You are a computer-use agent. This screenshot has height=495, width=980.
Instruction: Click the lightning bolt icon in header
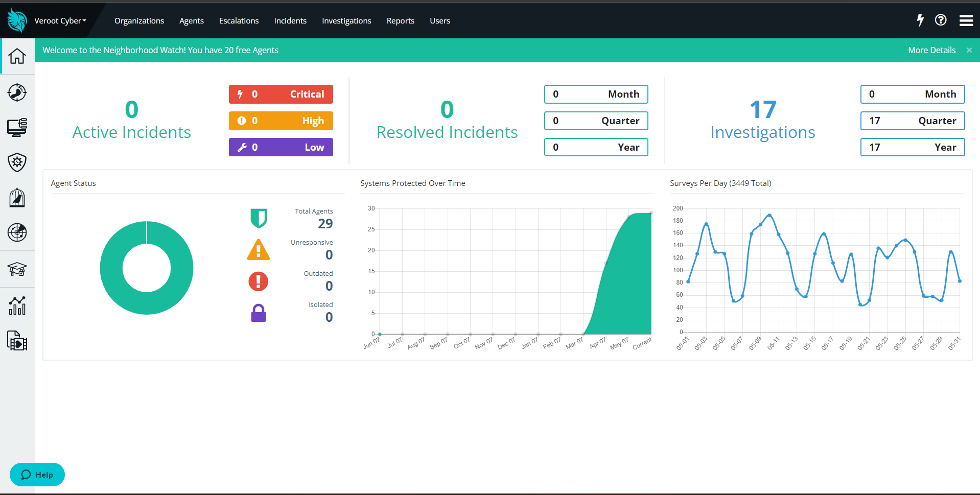[x=920, y=20]
